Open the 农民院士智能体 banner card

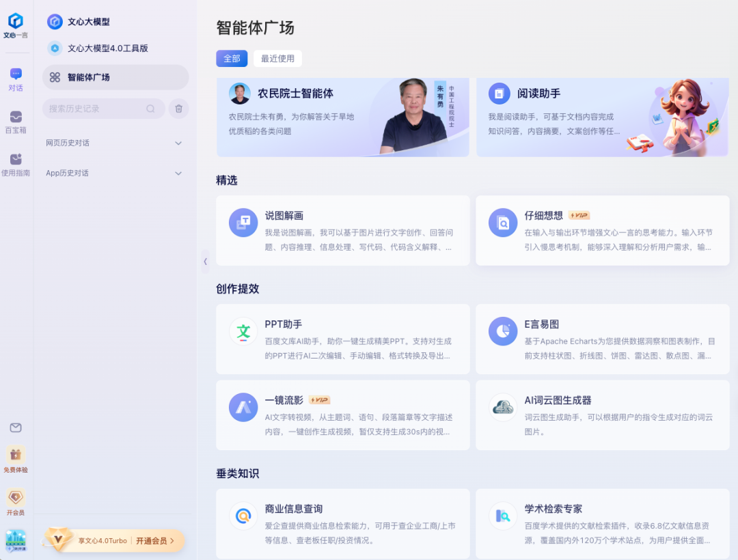click(342, 117)
